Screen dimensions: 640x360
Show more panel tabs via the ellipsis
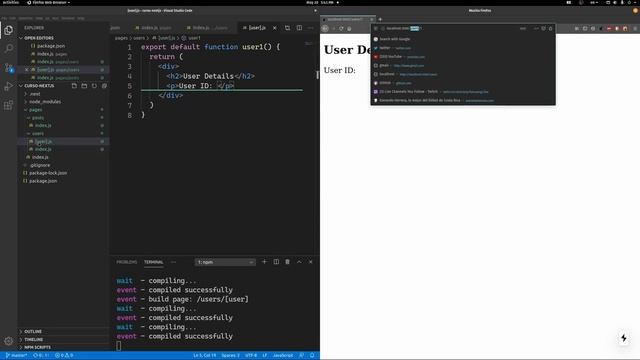(x=173, y=262)
